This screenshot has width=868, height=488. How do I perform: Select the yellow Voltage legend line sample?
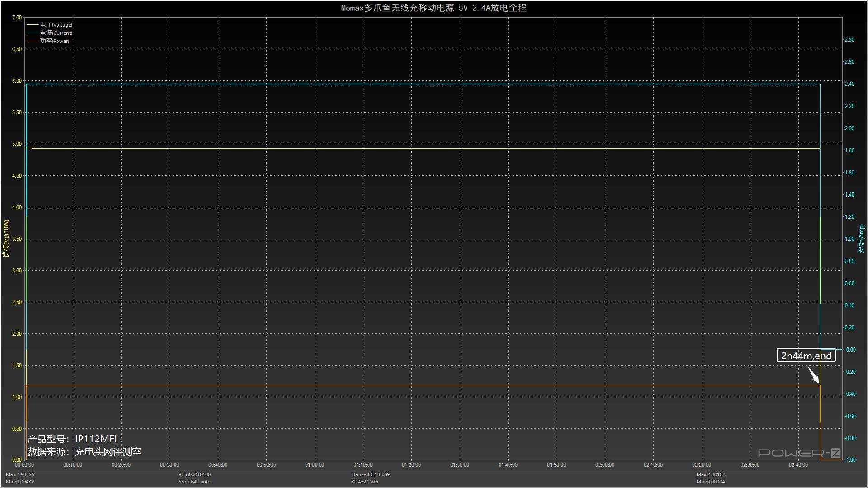[x=33, y=25]
